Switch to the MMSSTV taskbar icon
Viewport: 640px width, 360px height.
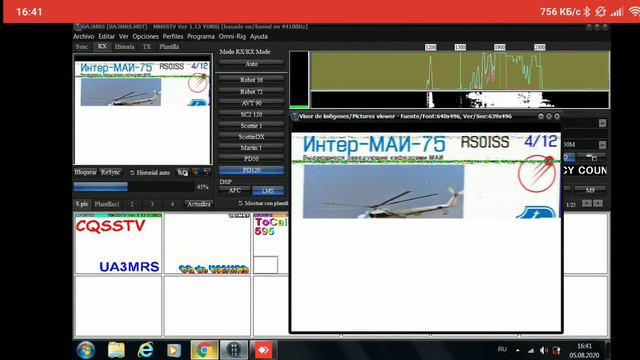pyautogui.click(x=234, y=350)
